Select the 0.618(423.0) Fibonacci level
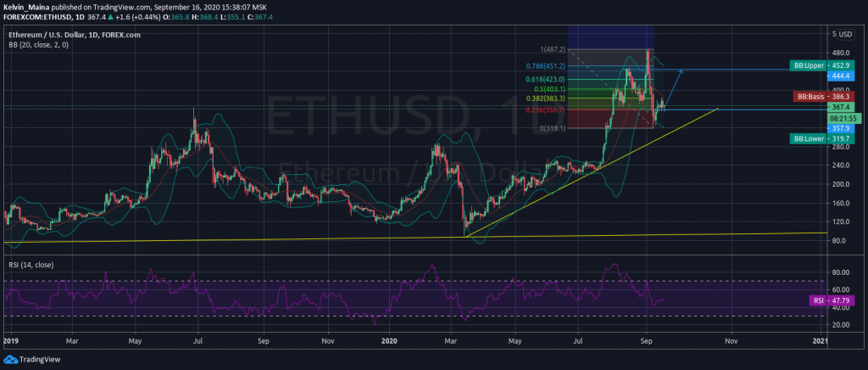 pyautogui.click(x=542, y=80)
